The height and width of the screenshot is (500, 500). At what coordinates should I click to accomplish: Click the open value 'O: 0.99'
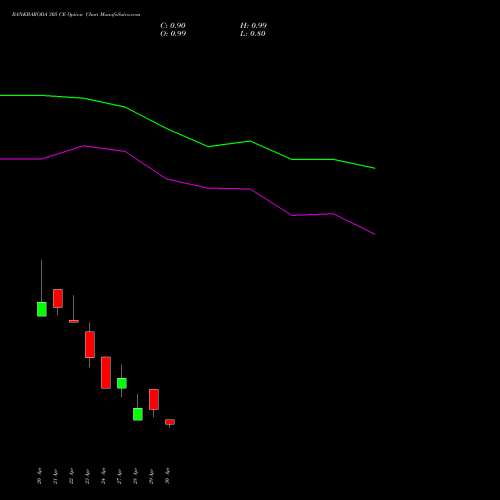point(173,33)
